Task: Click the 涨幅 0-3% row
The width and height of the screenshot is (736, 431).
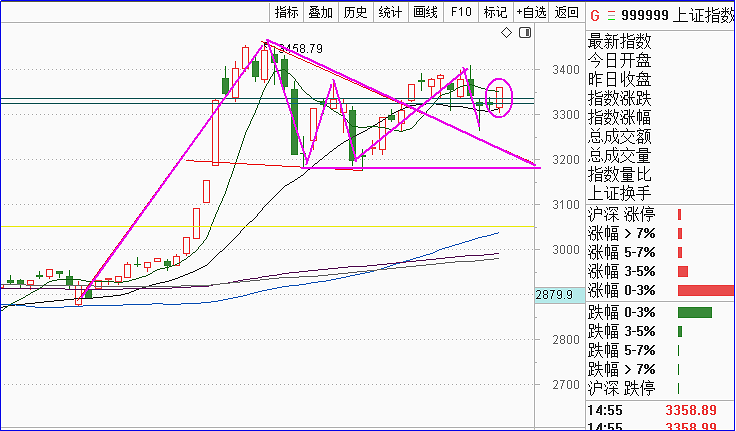Action: (x=661, y=291)
